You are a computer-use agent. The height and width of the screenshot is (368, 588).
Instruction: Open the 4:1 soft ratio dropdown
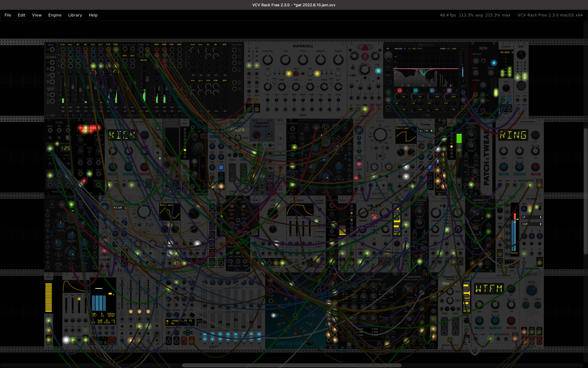coord(119,207)
